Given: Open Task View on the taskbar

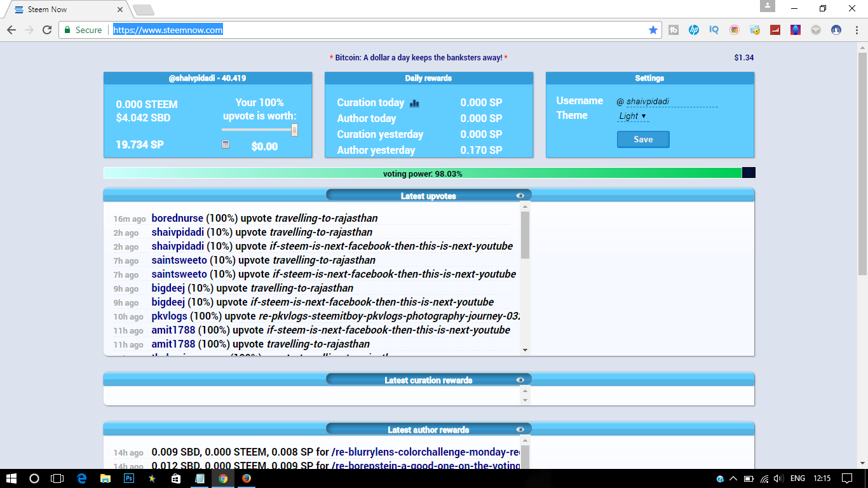Looking at the screenshot, I should pos(57,478).
